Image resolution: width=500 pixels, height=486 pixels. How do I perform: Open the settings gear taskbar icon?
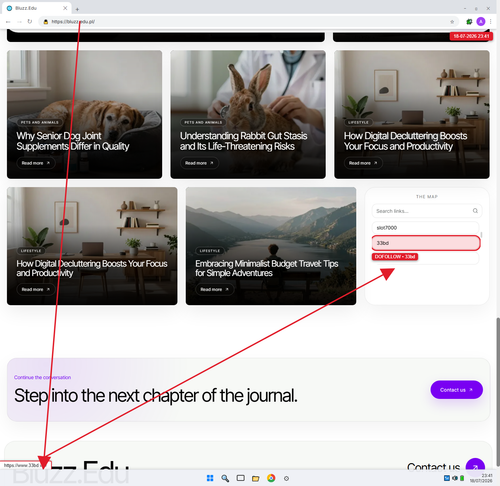pos(286,478)
